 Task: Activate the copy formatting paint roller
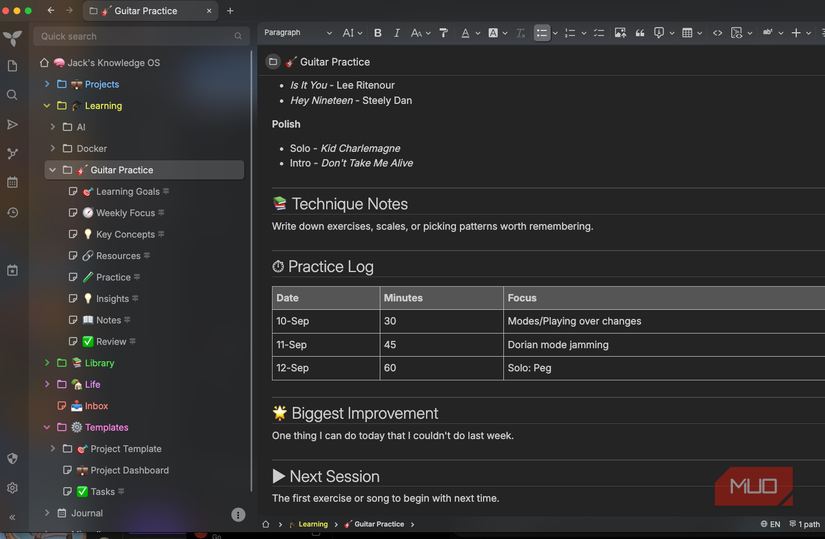point(444,33)
